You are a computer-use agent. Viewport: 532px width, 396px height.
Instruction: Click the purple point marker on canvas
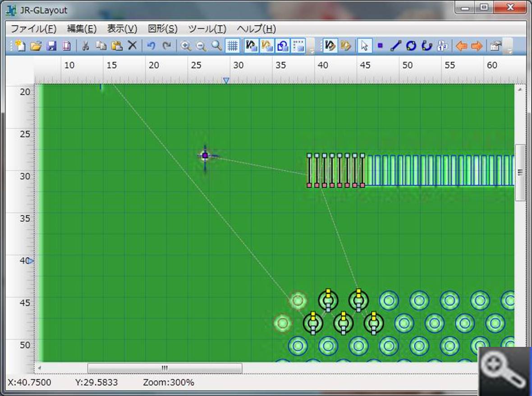click(205, 156)
